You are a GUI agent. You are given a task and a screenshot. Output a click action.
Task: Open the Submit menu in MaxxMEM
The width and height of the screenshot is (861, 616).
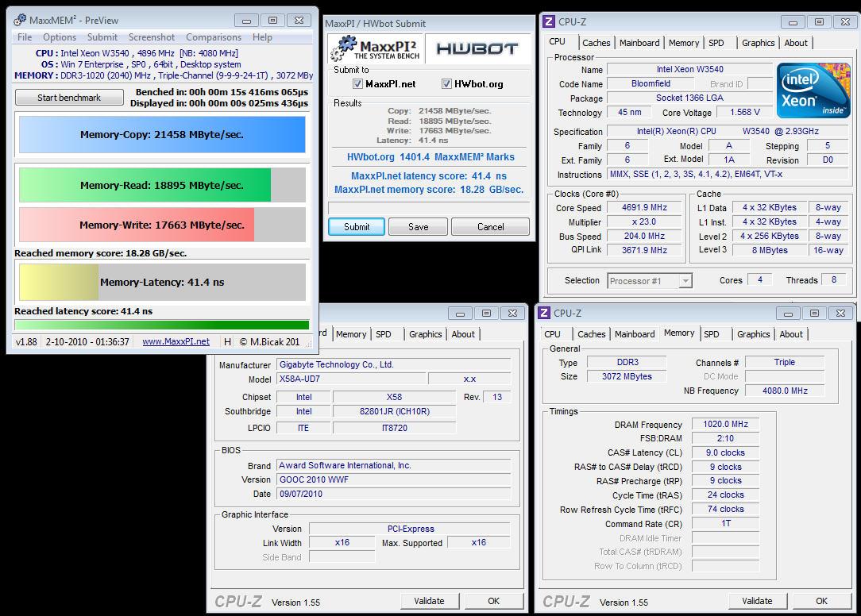click(102, 37)
